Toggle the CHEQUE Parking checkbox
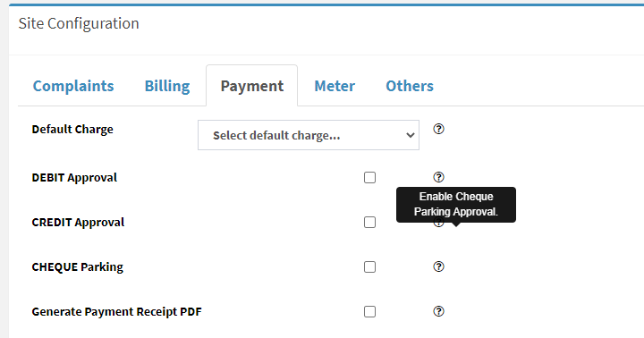Viewport: 644px width, 338px height. (369, 267)
